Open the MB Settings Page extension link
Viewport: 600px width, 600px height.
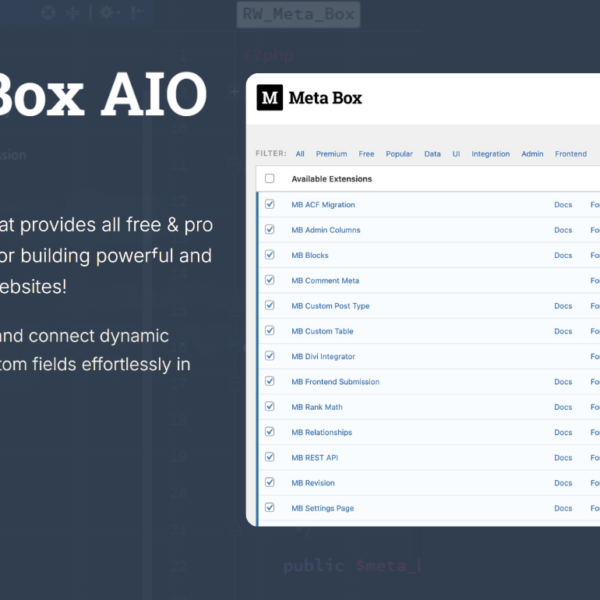click(323, 508)
